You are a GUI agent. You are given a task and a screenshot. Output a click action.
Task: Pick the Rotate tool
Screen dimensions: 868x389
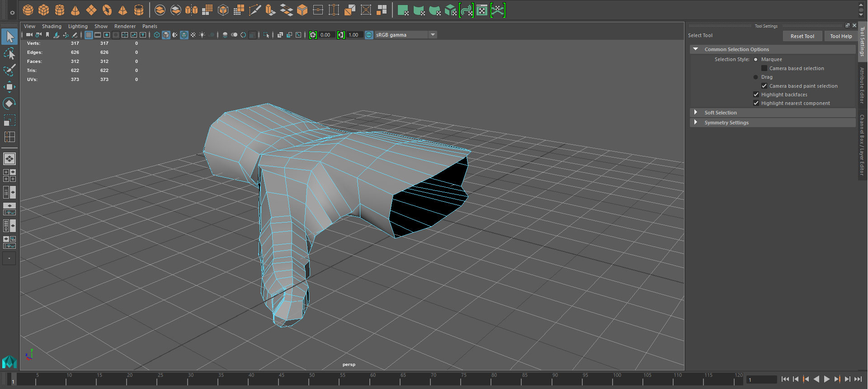point(9,104)
